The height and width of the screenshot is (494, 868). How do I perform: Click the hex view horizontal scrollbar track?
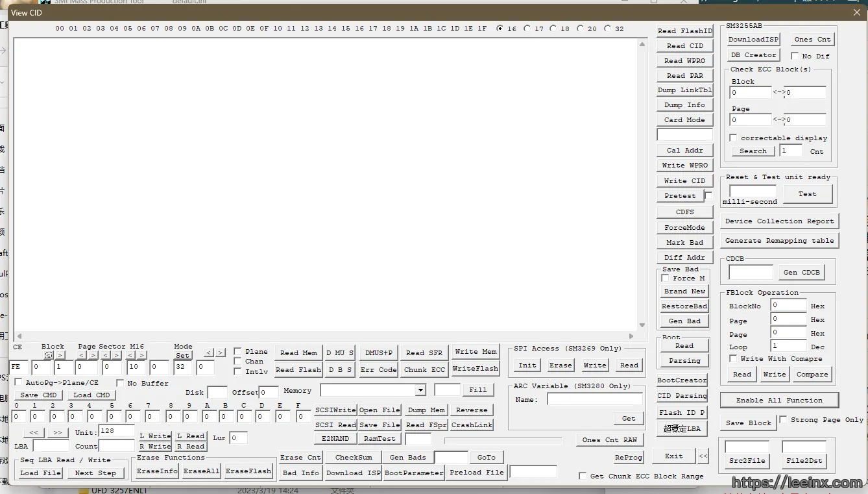[325, 336]
